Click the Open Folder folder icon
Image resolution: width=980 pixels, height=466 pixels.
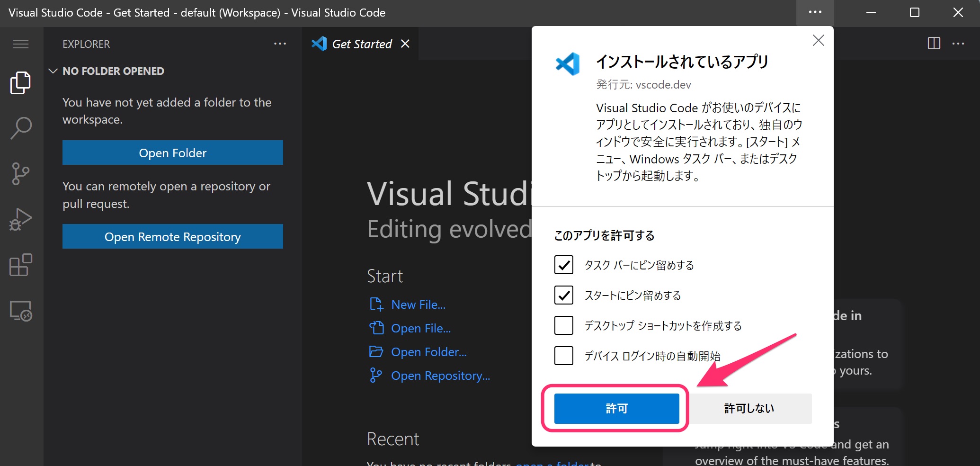point(376,351)
